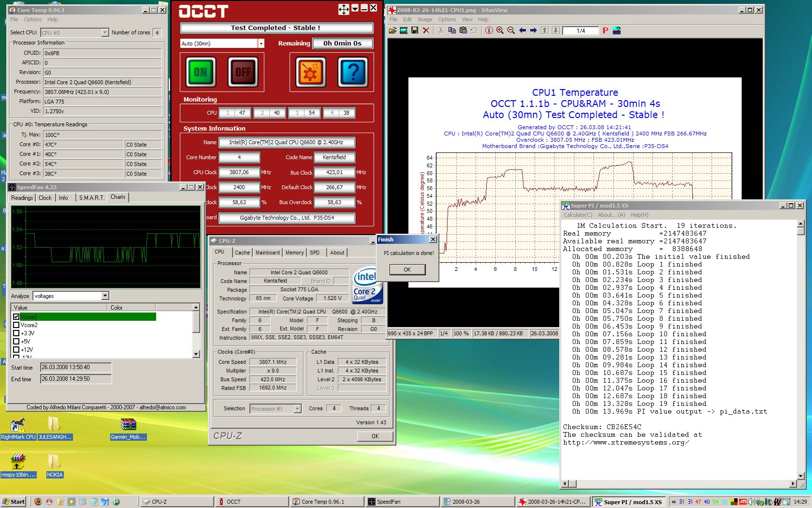Check the +3.3V checkbox in SpeedFan
Viewport: 812px width, 508px height.
coord(16,333)
